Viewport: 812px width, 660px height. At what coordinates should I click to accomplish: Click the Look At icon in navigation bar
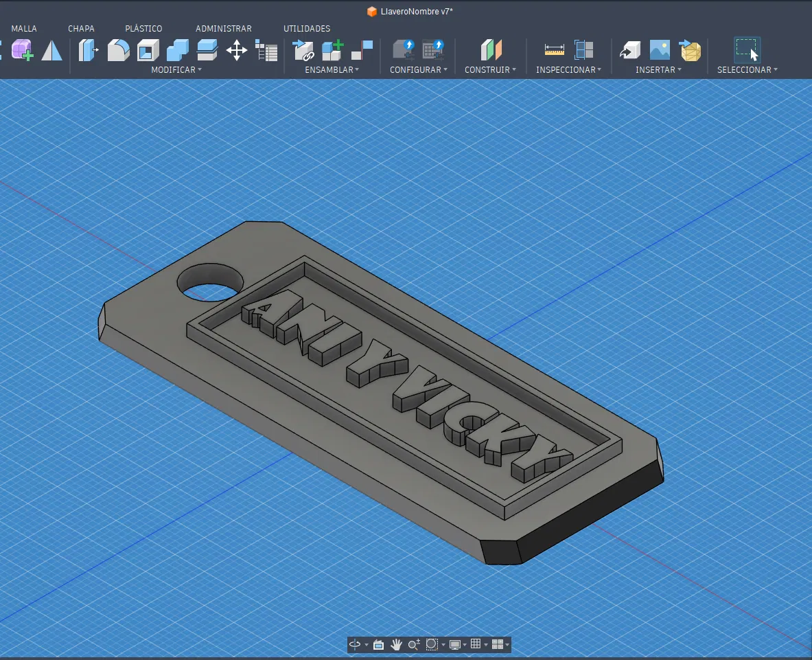378,644
